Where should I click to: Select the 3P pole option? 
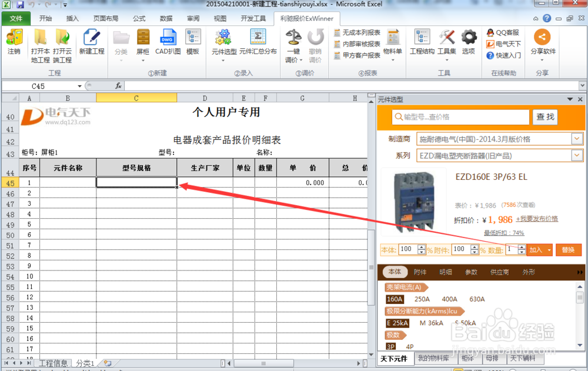391,347
